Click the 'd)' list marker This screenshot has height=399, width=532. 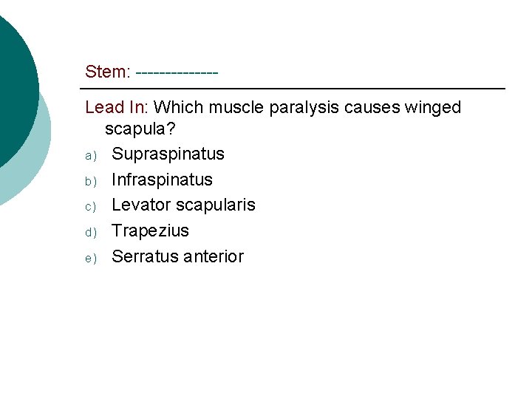pos(89,232)
